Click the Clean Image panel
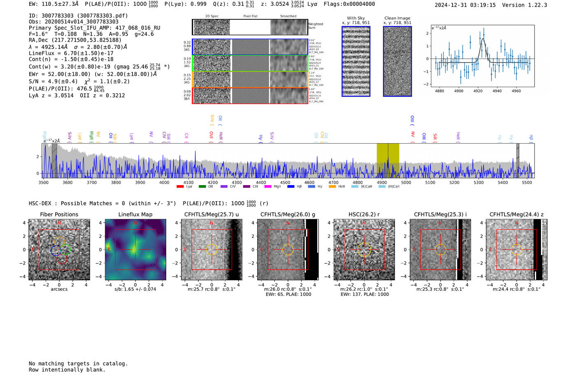The height and width of the screenshot is (392, 576). click(x=397, y=61)
